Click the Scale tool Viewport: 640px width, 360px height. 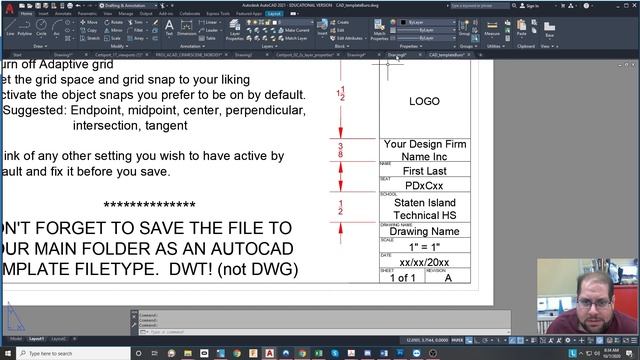tap(112, 38)
